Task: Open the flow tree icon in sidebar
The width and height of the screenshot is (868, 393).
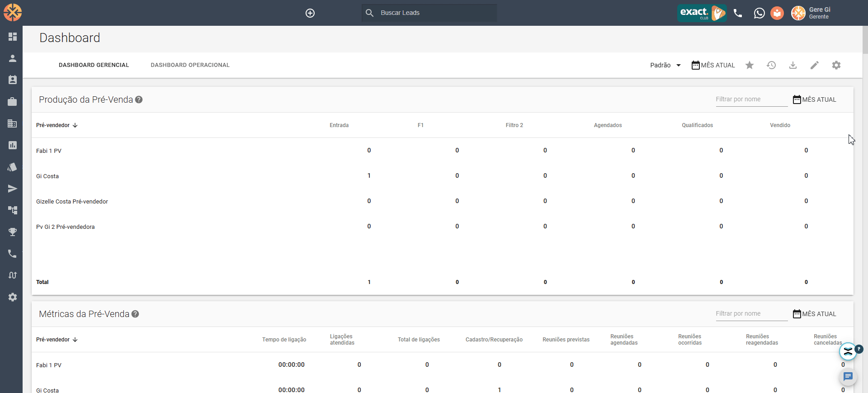Action: click(13, 210)
